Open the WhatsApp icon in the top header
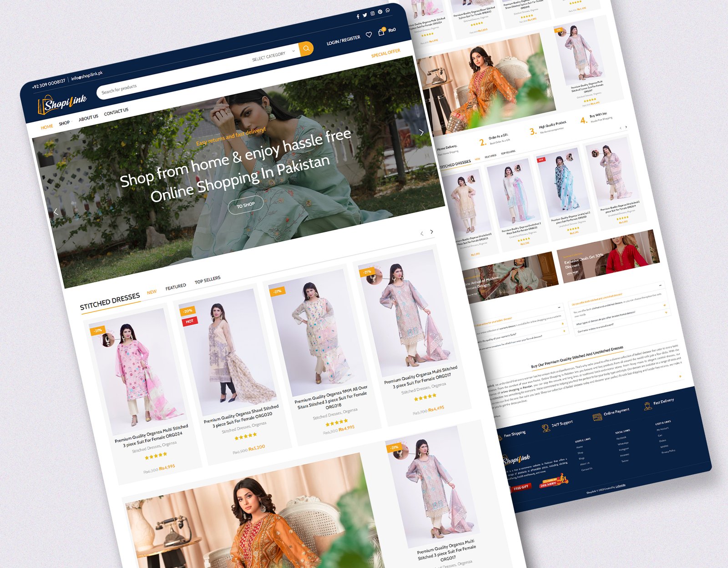Viewport: 728px width, 568px height. tap(388, 10)
